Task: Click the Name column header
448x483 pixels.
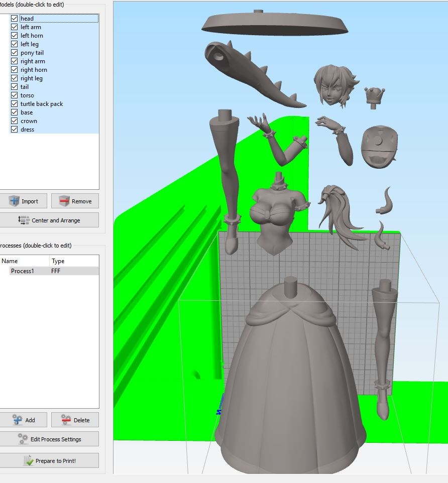Action: click(10, 261)
